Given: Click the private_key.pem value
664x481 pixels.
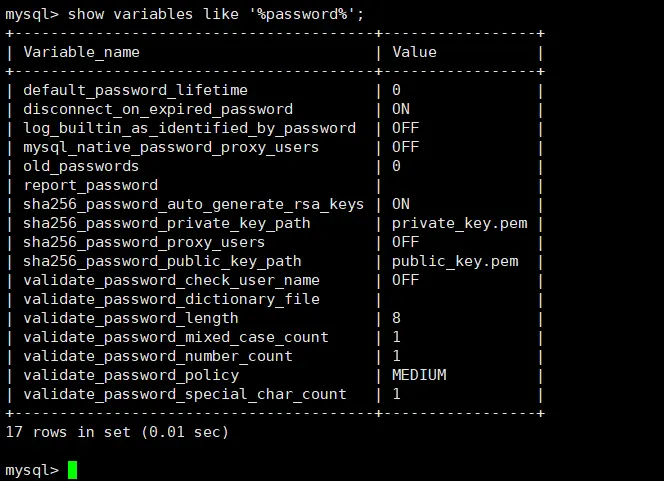Looking at the screenshot, I should (x=459, y=223).
